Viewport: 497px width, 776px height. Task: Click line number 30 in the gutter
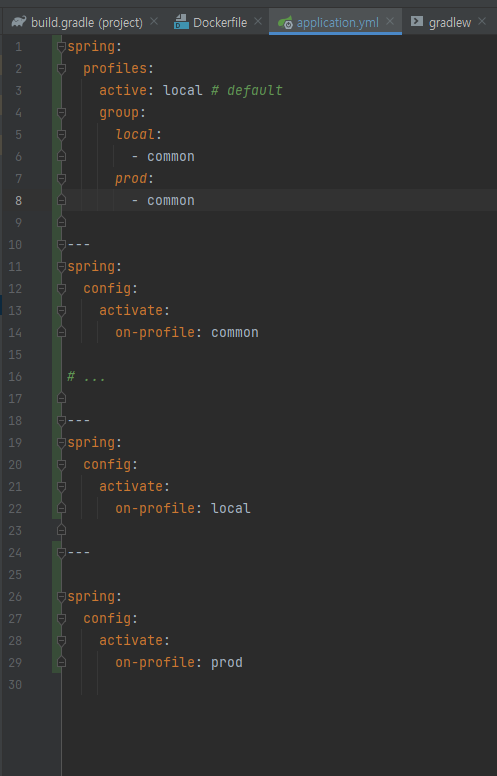click(x=15, y=684)
